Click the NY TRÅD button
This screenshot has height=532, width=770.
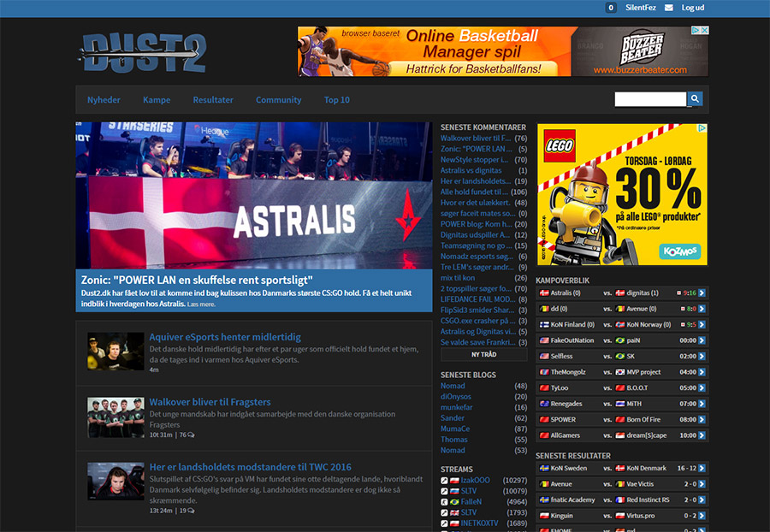[x=483, y=354]
